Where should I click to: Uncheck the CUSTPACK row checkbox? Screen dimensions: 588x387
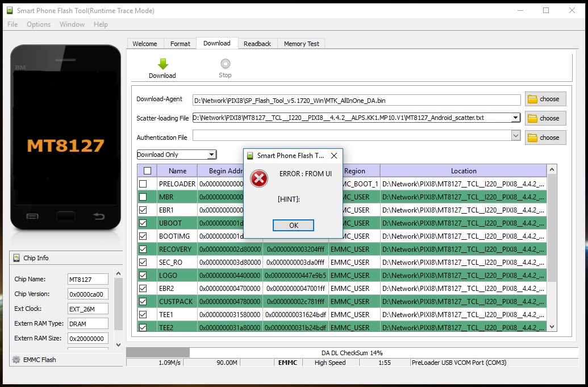(x=143, y=302)
